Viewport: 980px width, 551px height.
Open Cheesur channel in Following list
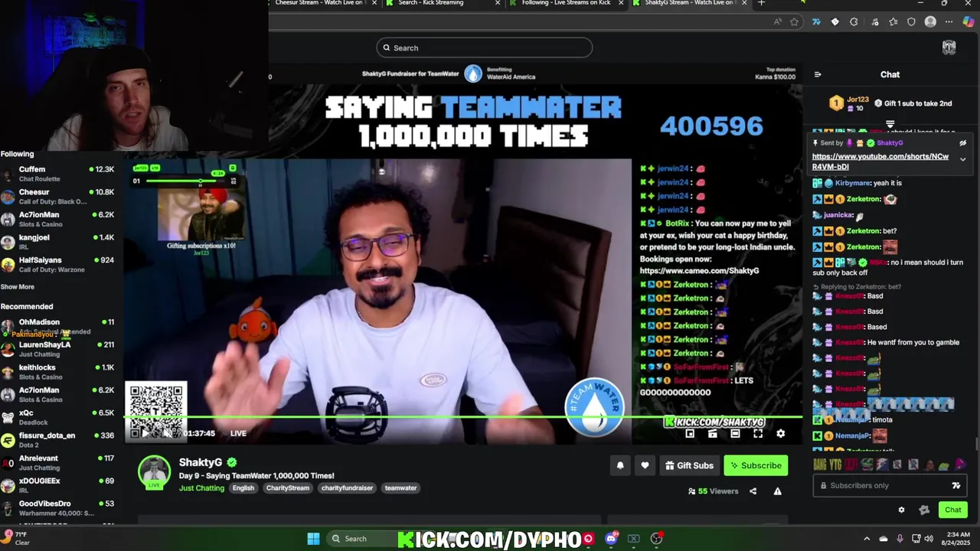pyautogui.click(x=57, y=197)
